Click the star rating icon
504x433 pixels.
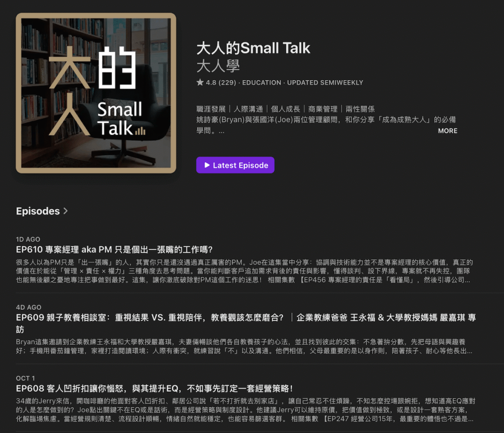(x=200, y=82)
